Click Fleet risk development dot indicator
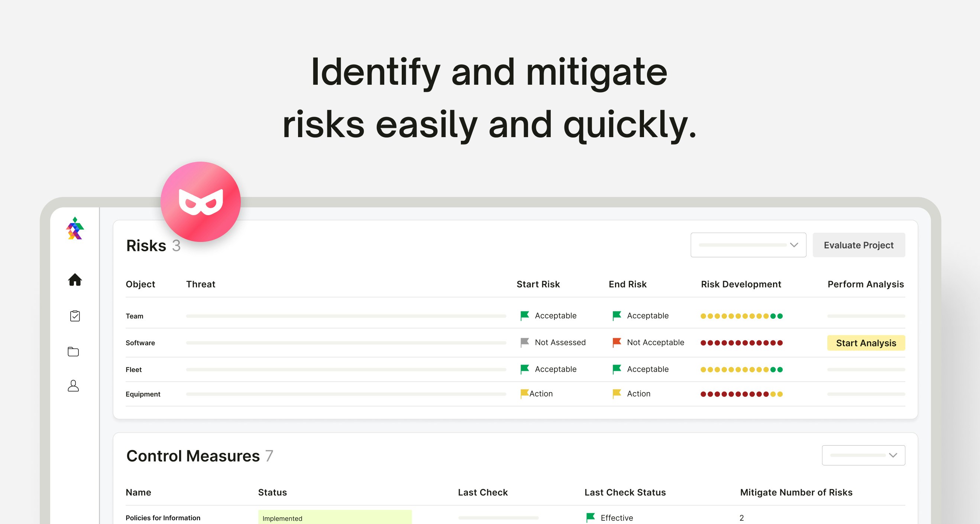 741,369
